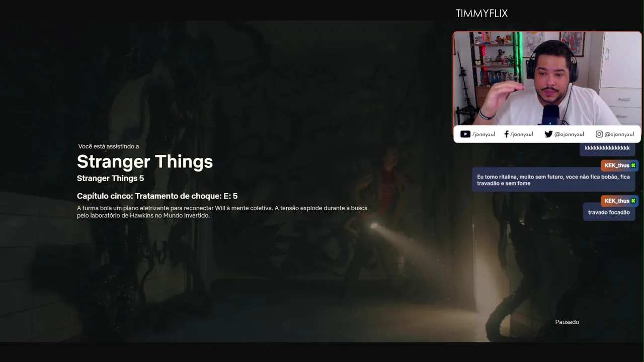Click the episode title 'Capítulo cinco: Tratamento de choque'
This screenshot has width=644, height=362.
(149, 196)
